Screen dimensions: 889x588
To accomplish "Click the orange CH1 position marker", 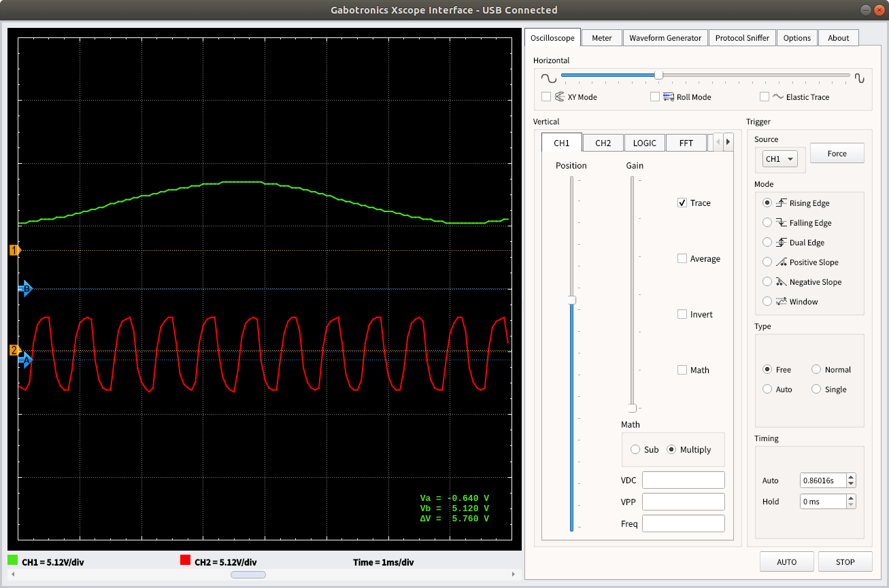I will coord(15,250).
